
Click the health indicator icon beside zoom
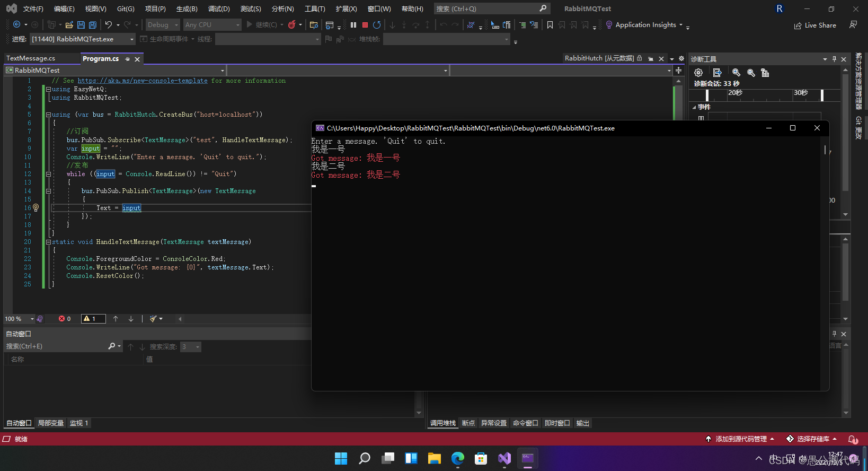tap(40, 319)
